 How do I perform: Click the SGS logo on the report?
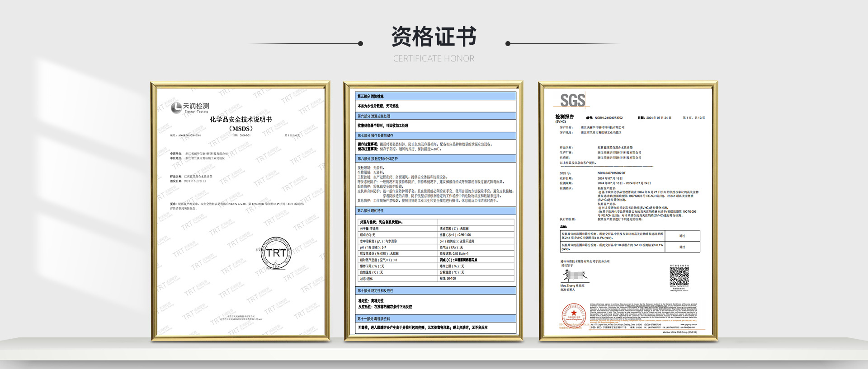pyautogui.click(x=572, y=101)
